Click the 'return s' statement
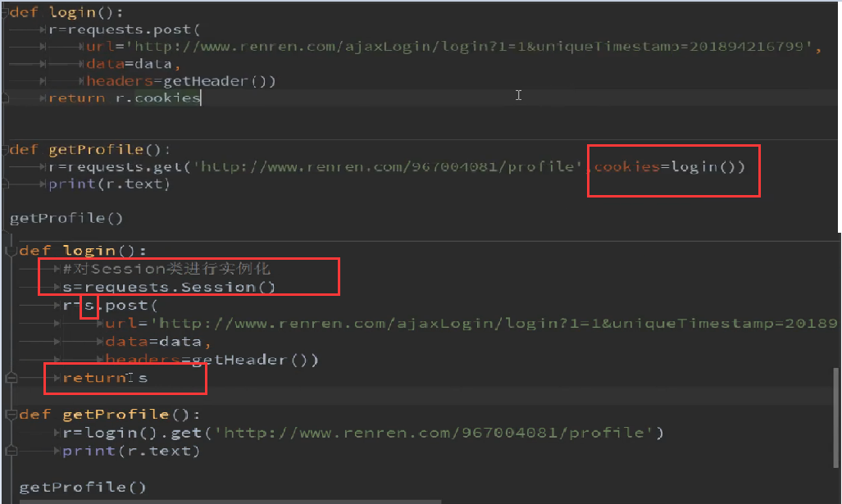Screen dimensions: 842x504 click(x=105, y=378)
